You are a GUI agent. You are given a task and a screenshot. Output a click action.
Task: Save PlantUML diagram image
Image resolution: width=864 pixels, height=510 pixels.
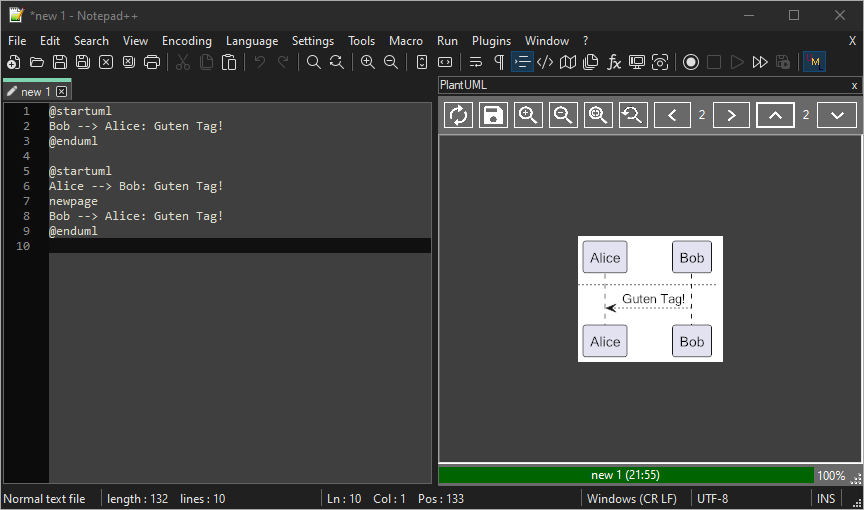click(x=493, y=115)
